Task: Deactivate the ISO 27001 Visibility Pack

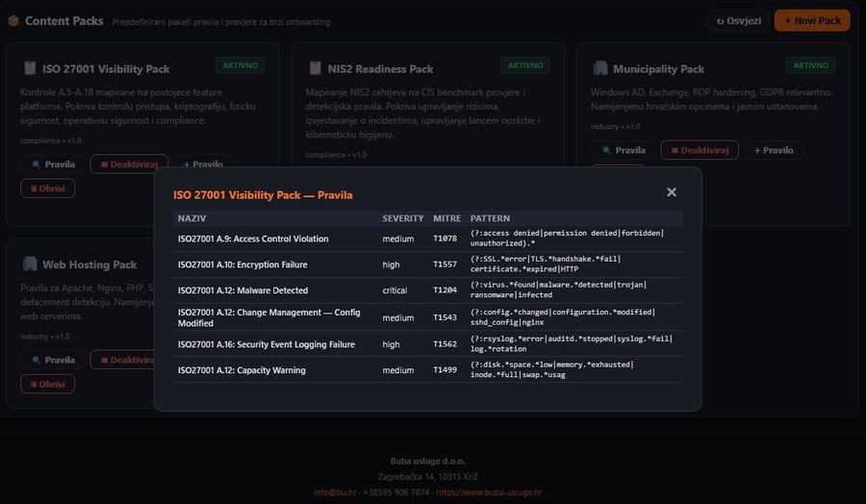Action: pos(129,164)
